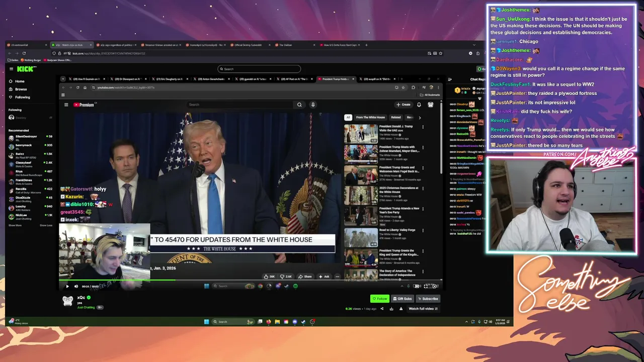The image size is (644, 362).
Task: Click the YouTube Create button
Action: (404, 105)
